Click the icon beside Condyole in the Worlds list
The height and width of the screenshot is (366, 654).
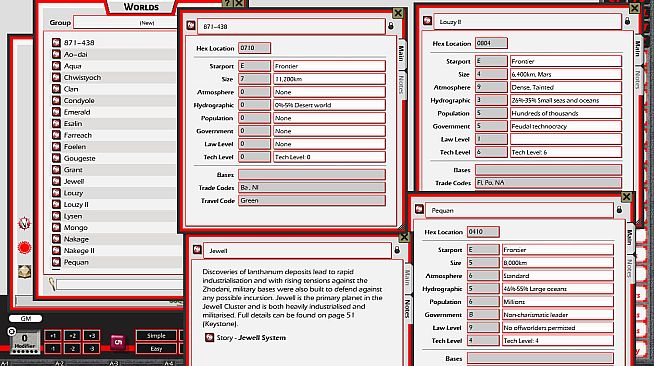(56, 100)
